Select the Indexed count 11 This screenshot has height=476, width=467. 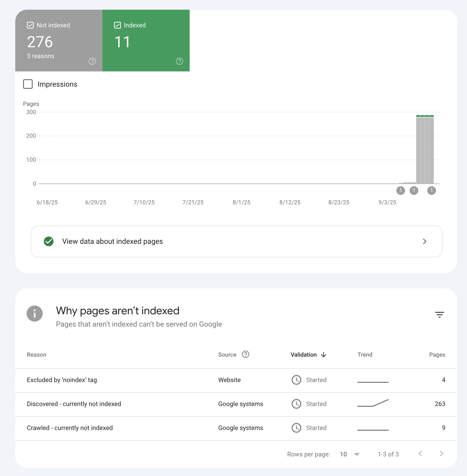pyautogui.click(x=122, y=42)
